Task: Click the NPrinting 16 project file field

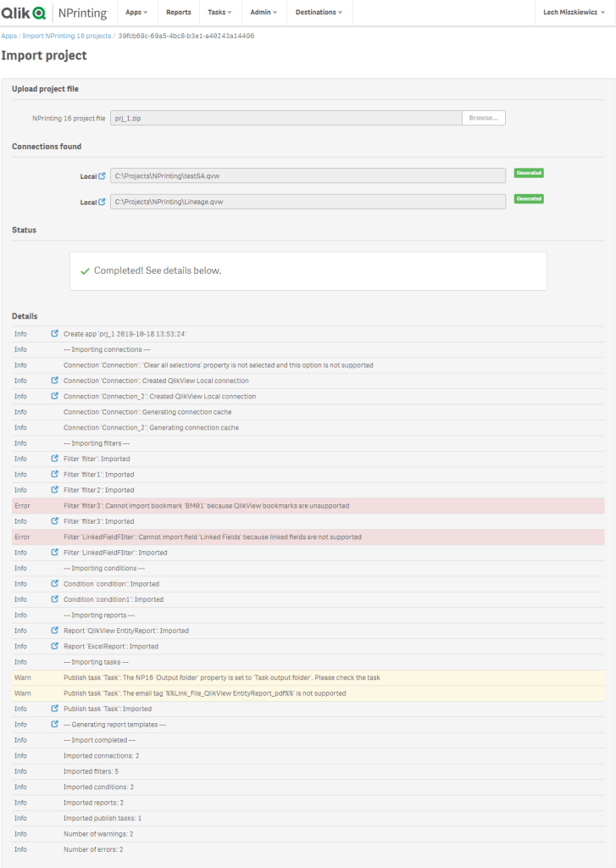Action: coord(286,118)
